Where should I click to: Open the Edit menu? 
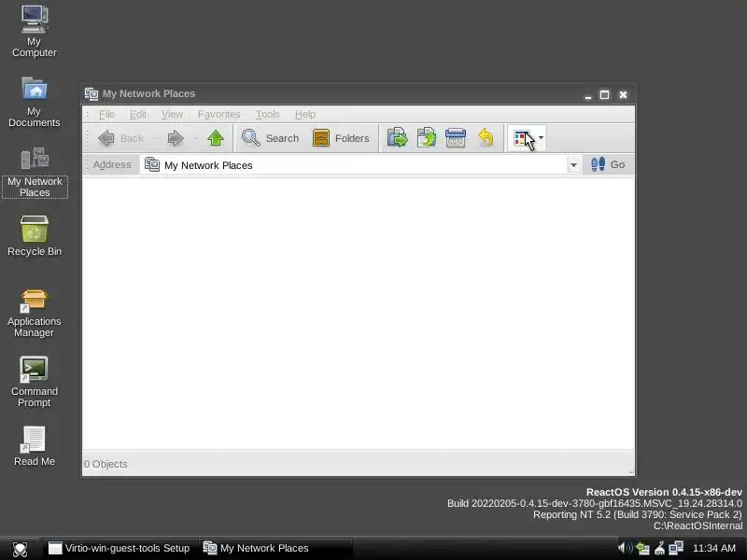coord(138,114)
